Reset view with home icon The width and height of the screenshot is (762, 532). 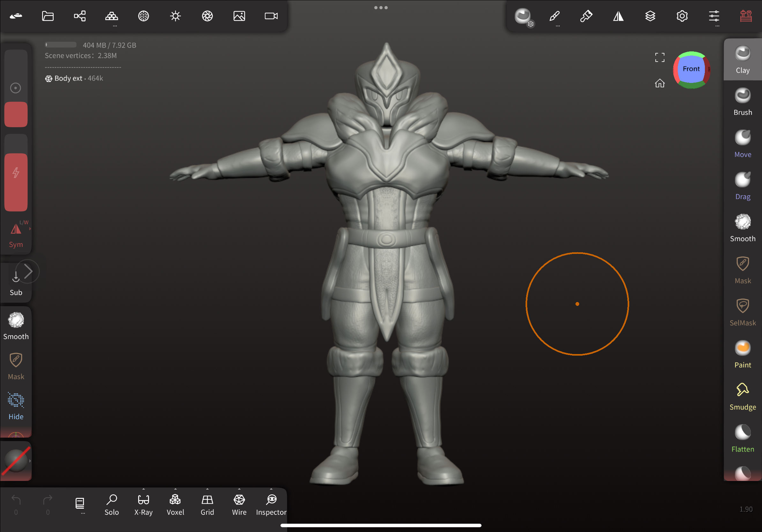point(660,83)
